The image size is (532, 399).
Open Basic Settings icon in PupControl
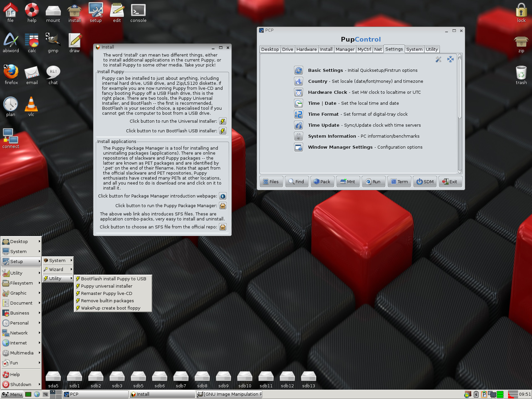(x=299, y=70)
